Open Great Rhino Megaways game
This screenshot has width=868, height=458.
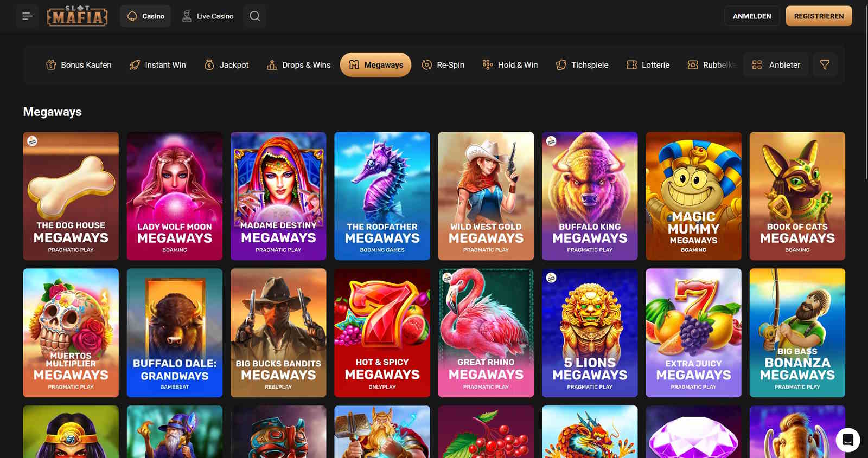click(x=486, y=333)
